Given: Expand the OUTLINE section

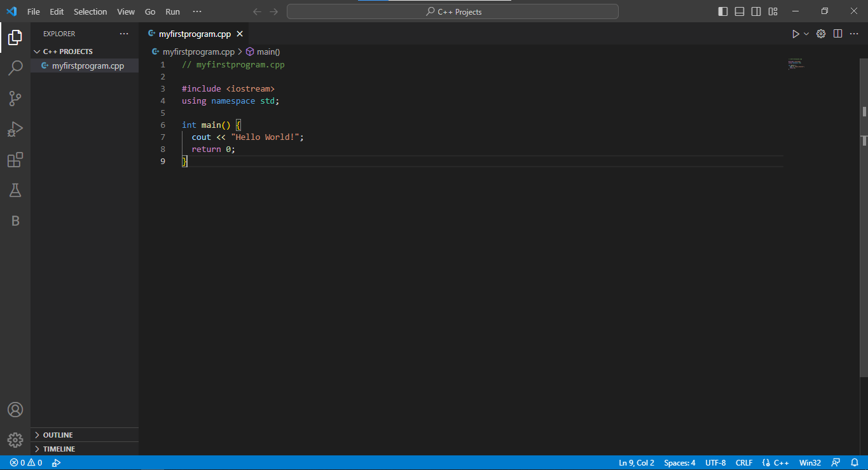Looking at the screenshot, I should [x=85, y=435].
